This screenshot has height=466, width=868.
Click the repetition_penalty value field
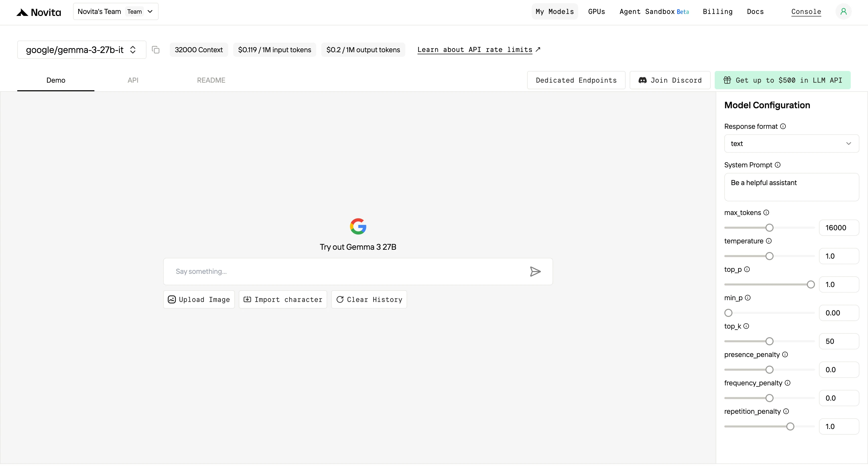[839, 427]
